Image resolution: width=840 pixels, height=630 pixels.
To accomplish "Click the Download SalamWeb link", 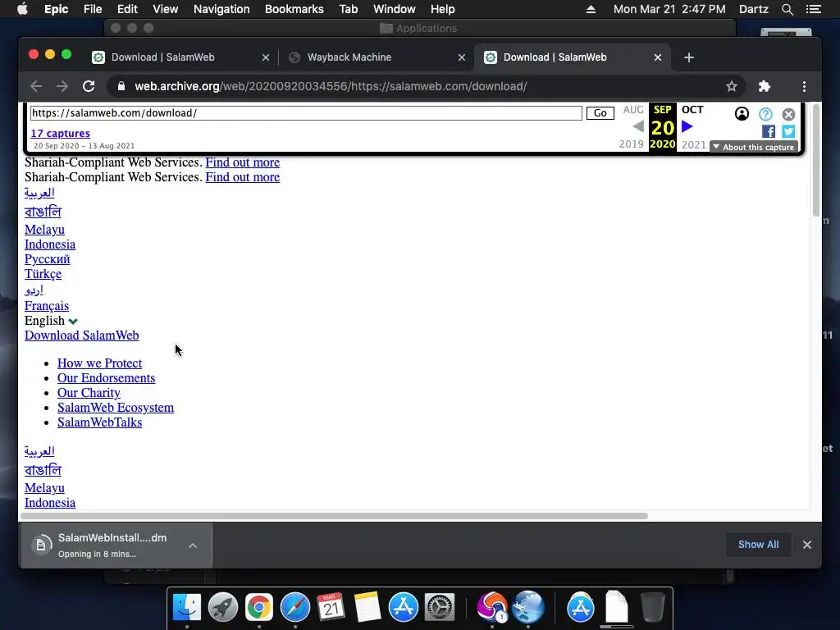I will click(81, 336).
